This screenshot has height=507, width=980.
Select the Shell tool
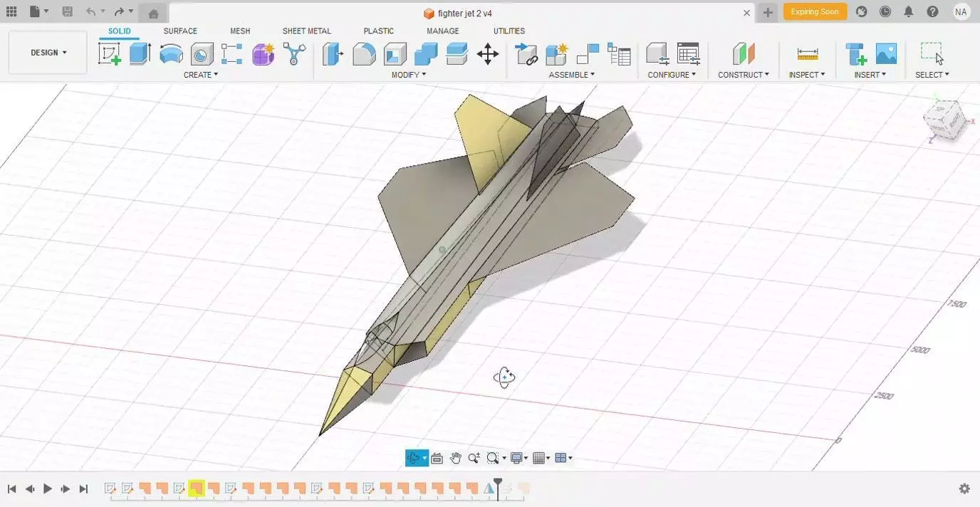point(395,54)
